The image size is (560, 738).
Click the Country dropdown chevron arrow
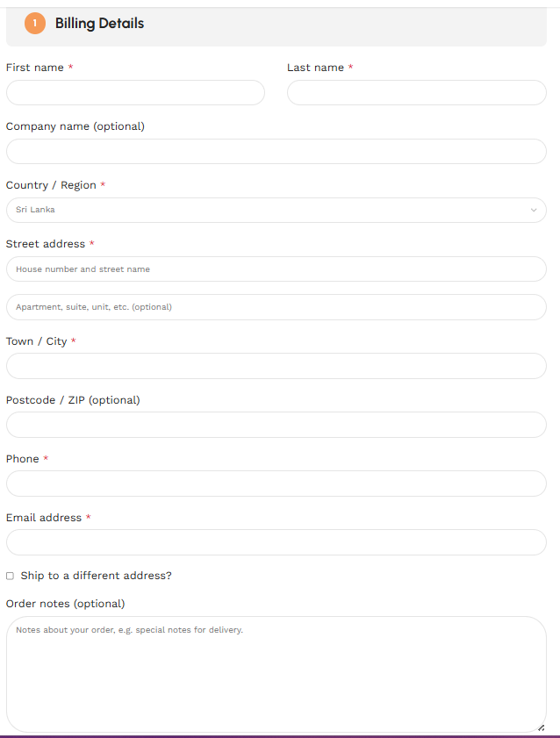tap(534, 210)
